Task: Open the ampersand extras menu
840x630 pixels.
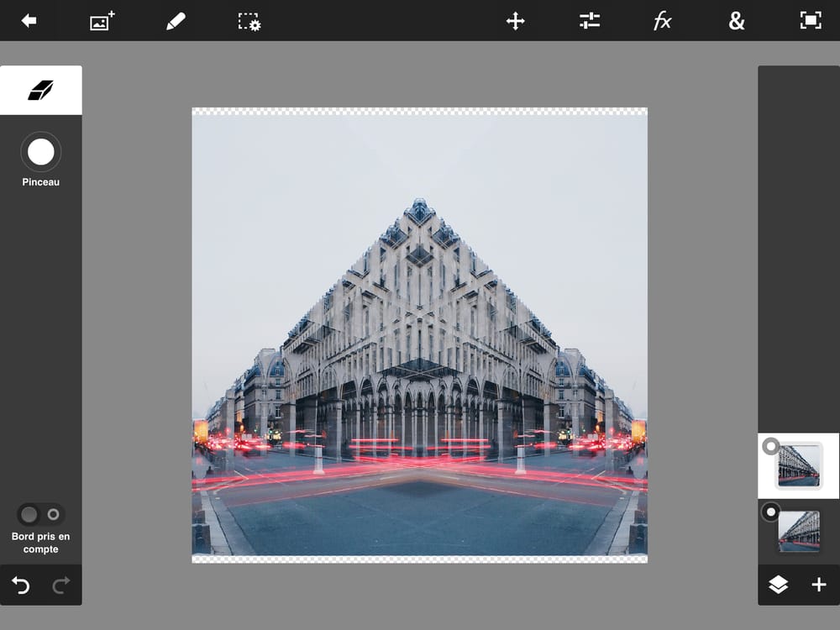Action: 737,21
